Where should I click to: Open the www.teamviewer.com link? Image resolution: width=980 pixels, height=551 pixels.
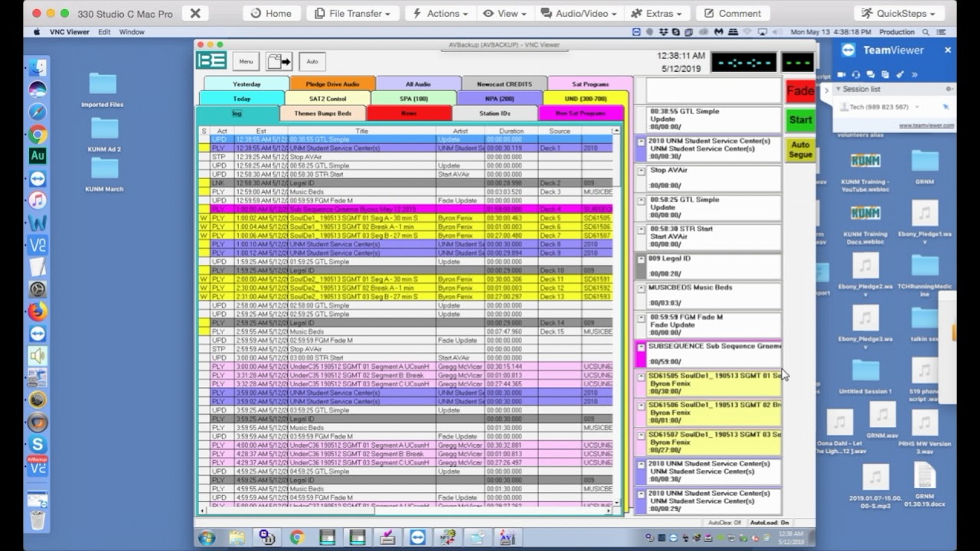(x=926, y=126)
